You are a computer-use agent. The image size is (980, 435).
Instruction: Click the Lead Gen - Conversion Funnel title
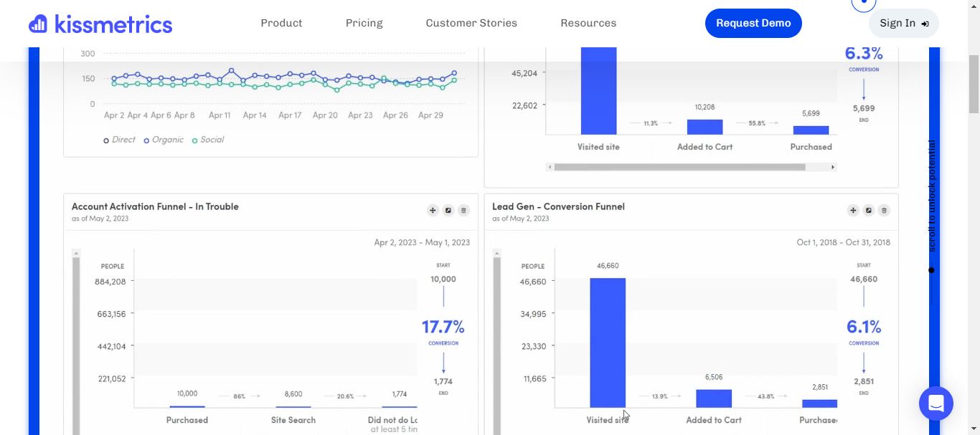[558, 206]
